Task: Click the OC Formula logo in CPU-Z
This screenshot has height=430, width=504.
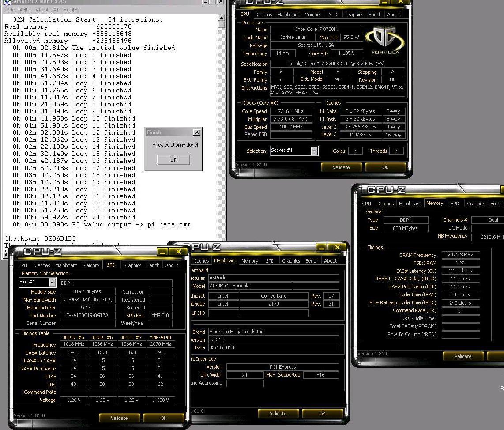Action: [385, 40]
